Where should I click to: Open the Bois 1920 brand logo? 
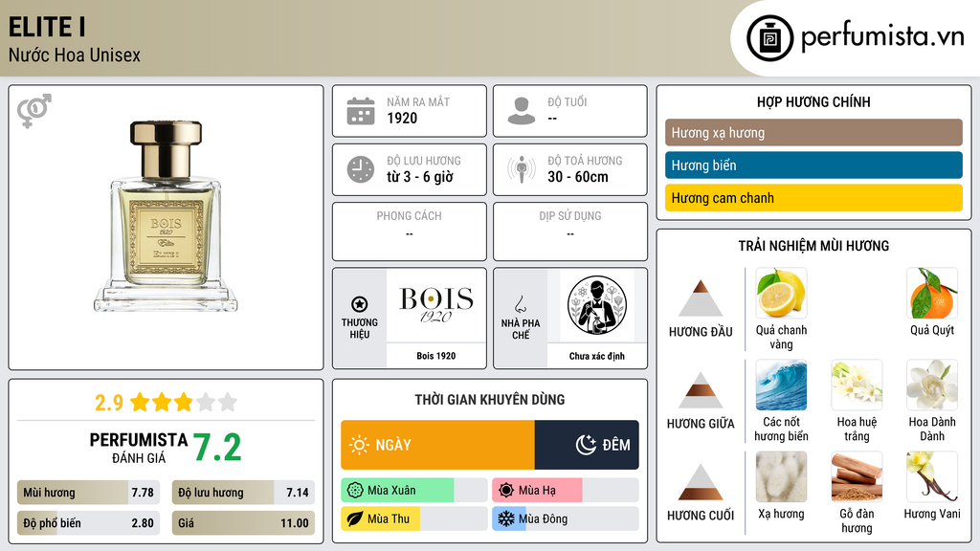[436, 305]
